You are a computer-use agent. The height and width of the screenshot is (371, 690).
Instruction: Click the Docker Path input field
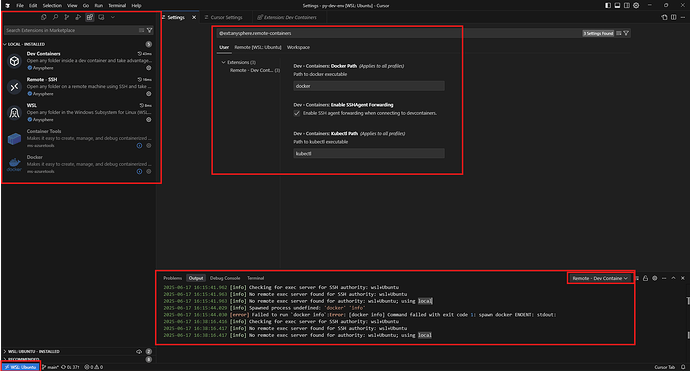tap(369, 86)
